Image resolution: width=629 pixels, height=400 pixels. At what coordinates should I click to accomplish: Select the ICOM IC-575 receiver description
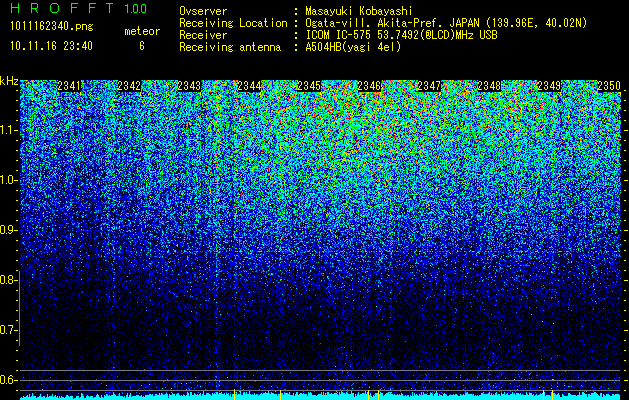(401, 35)
